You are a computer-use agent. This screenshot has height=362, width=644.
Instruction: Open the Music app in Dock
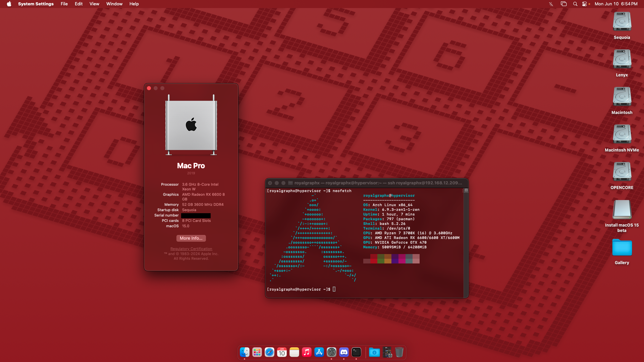pos(307,352)
